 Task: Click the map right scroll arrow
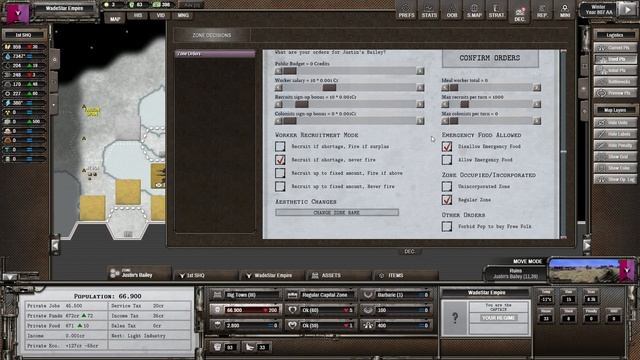tap(587, 245)
